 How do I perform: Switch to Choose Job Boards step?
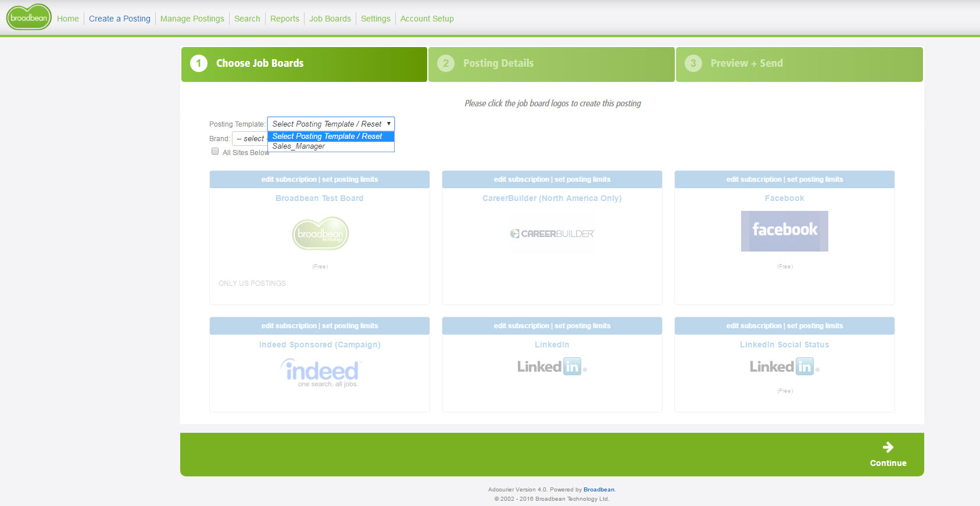point(304,64)
